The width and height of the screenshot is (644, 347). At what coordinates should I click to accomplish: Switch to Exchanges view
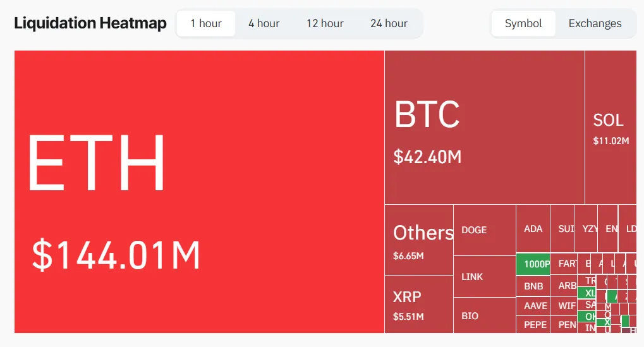(x=595, y=23)
